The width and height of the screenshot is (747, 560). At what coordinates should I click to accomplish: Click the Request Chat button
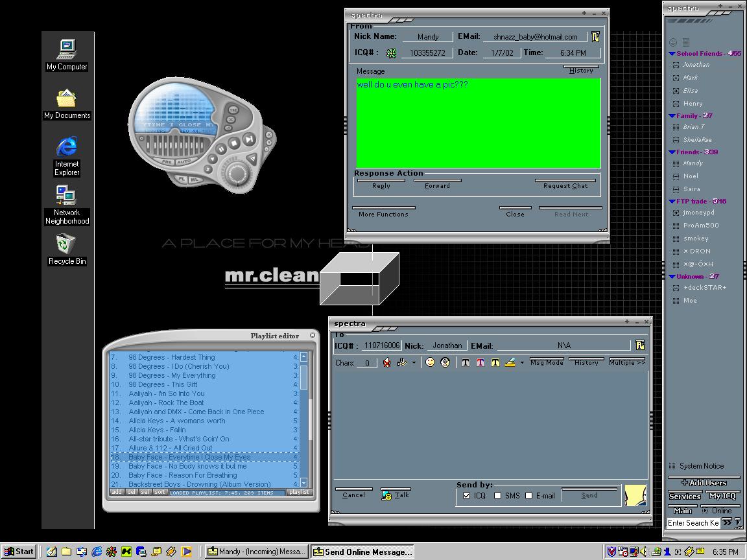click(565, 185)
